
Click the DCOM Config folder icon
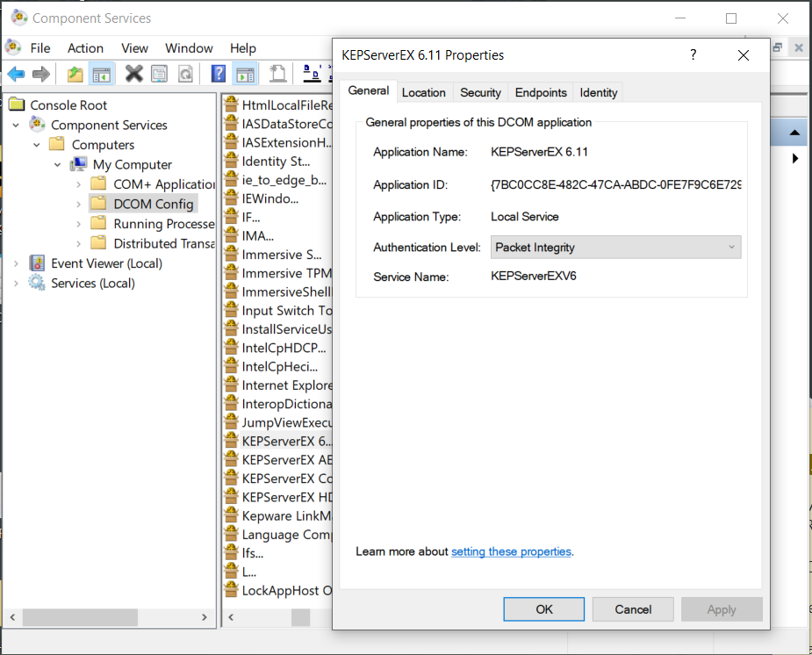(x=98, y=203)
